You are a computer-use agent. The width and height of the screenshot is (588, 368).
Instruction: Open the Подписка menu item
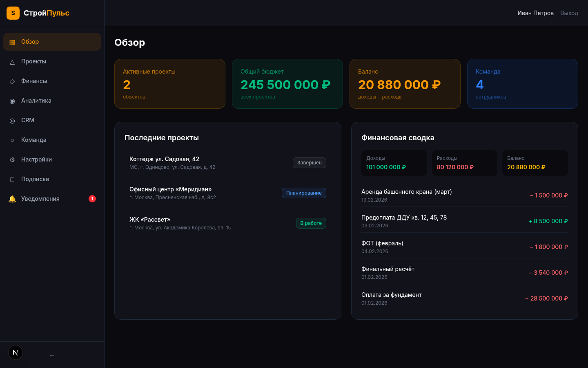[x=35, y=179]
